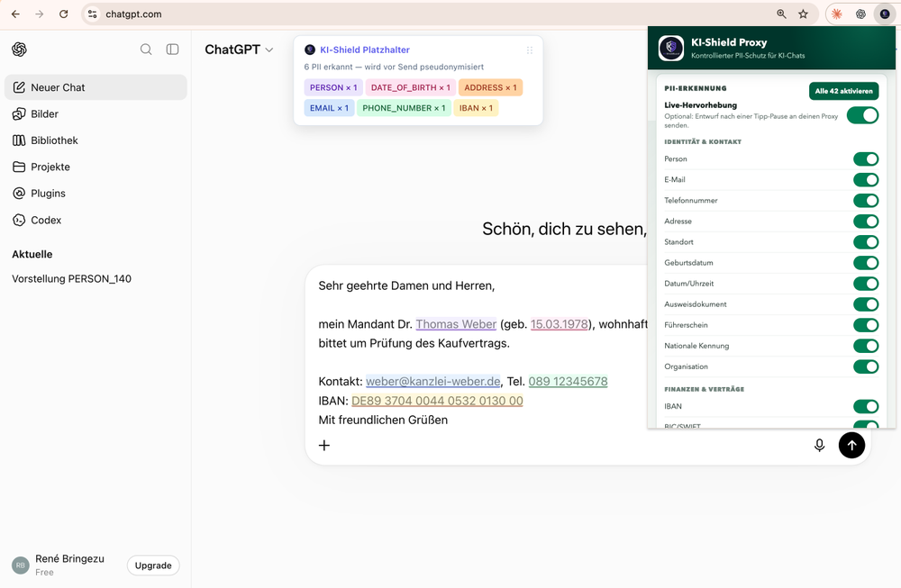Viewport: 901px width, 588px height.
Task: Click the Aktuelle section heading
Action: (x=32, y=254)
